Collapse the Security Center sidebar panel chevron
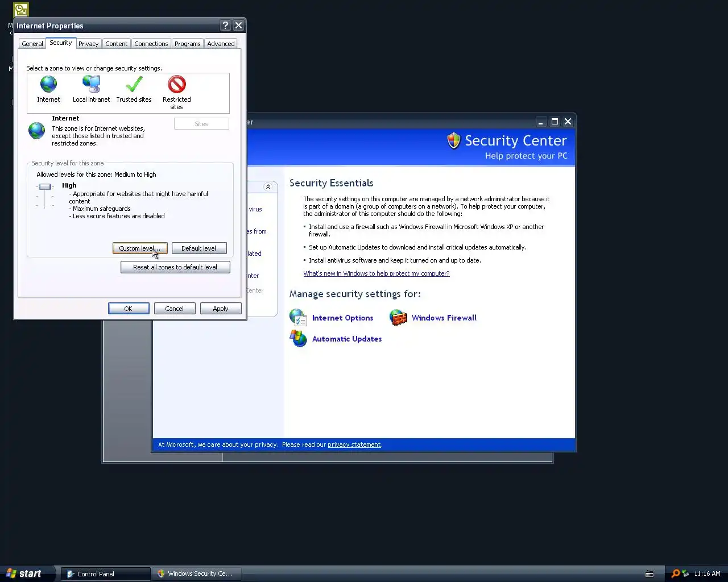 [x=268, y=186]
